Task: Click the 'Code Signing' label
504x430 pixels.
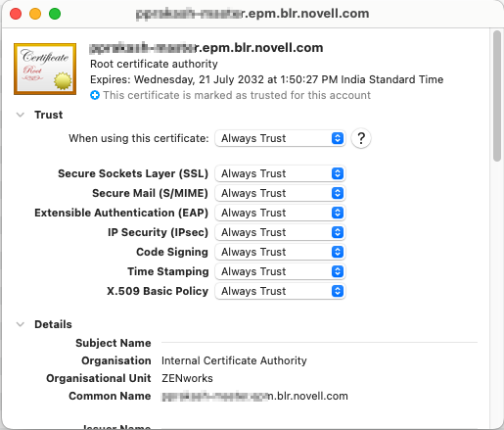Action: [172, 252]
